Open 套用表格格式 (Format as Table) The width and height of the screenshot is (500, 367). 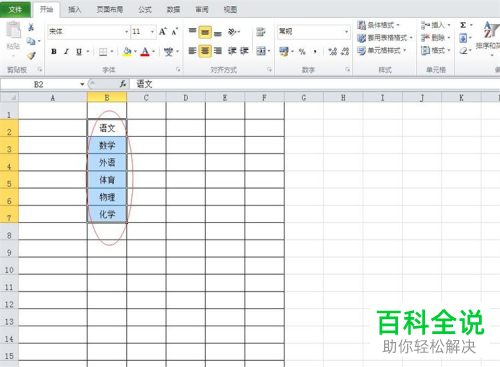click(384, 38)
